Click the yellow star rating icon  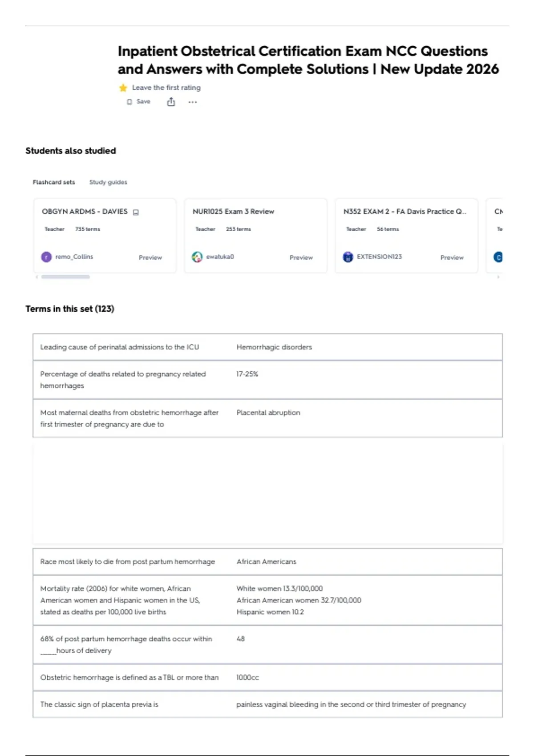tap(123, 88)
